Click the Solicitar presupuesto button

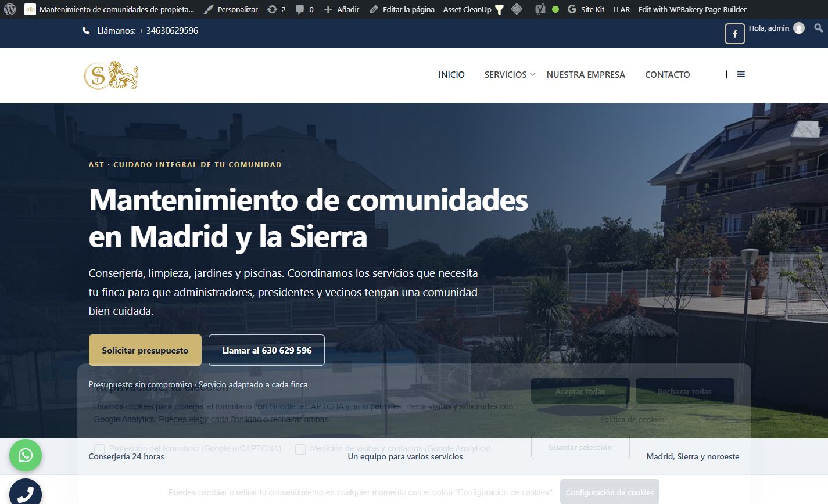[x=145, y=350]
